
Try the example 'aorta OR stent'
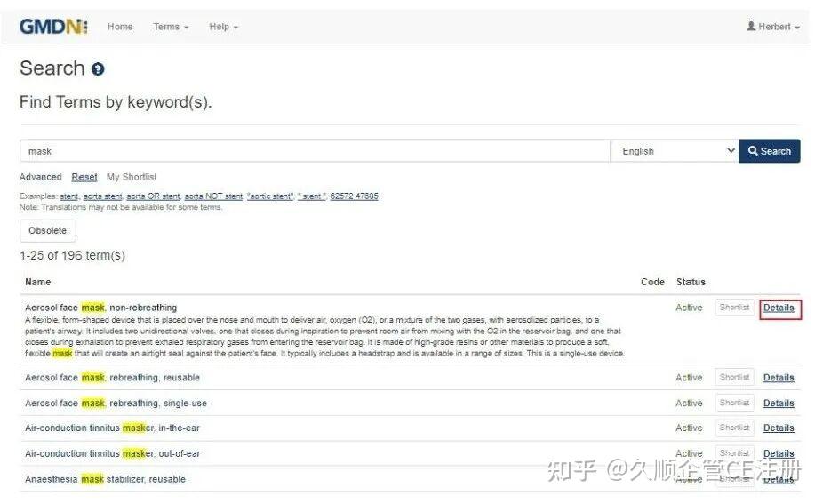153,196
